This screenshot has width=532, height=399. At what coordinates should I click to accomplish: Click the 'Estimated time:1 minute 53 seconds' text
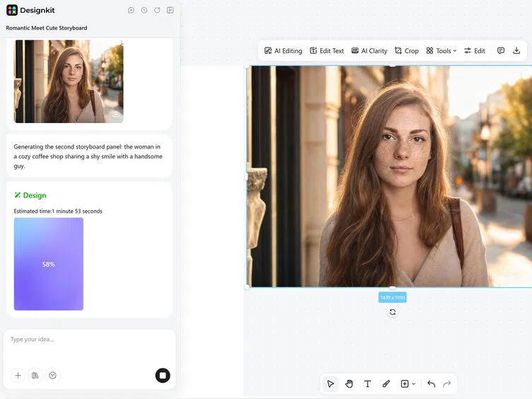point(58,211)
